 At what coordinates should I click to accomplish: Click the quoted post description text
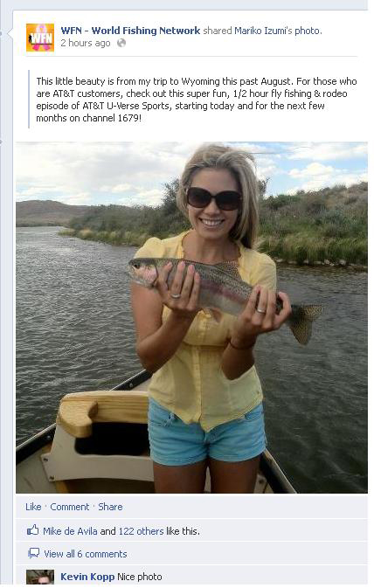[197, 100]
